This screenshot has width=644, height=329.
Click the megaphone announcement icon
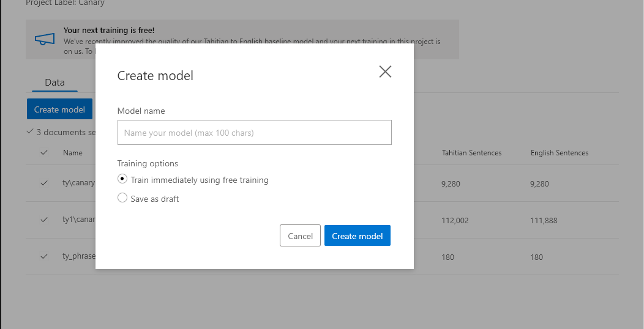(x=45, y=39)
